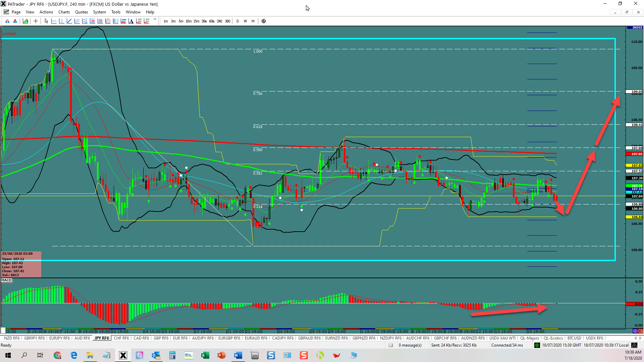Open the chart indicators icon

(25, 21)
